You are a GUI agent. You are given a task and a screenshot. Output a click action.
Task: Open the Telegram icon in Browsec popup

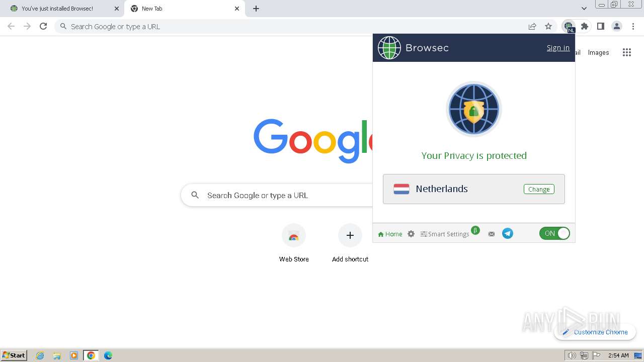(x=508, y=233)
